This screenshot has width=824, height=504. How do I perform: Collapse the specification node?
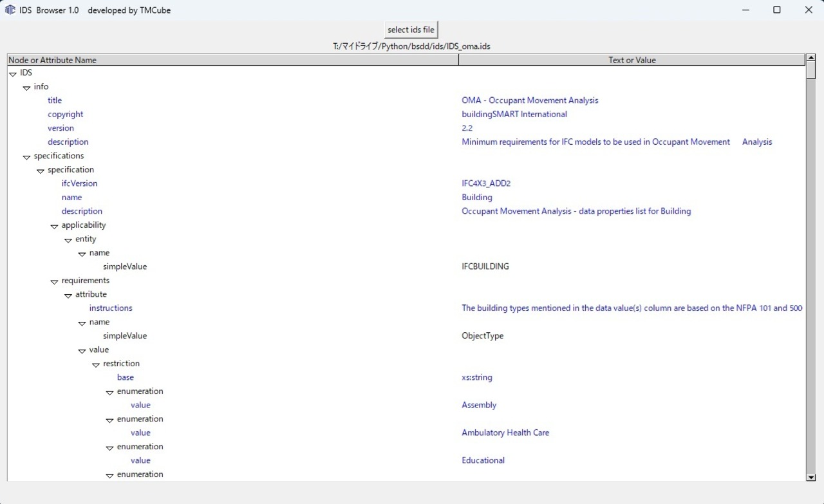pyautogui.click(x=41, y=171)
